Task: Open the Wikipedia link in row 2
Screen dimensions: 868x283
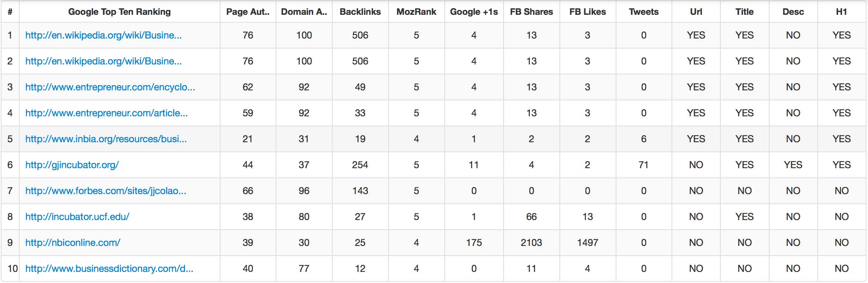Action: pos(104,61)
